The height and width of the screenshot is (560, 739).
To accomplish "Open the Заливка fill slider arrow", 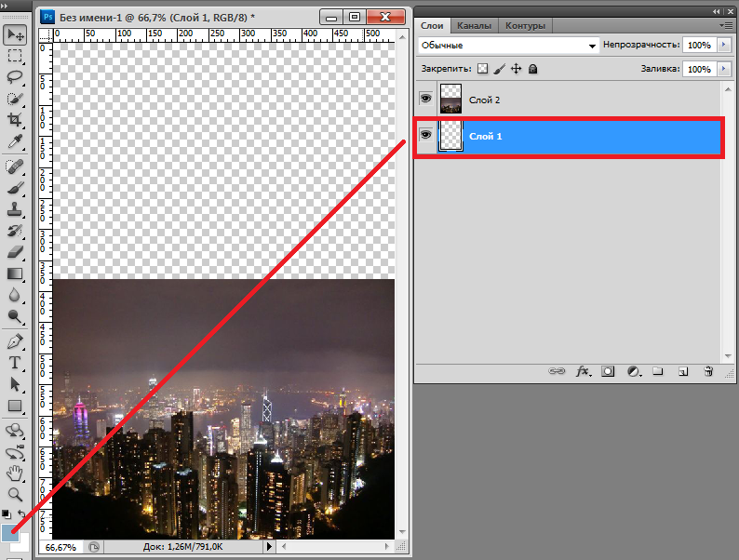I will coord(723,69).
